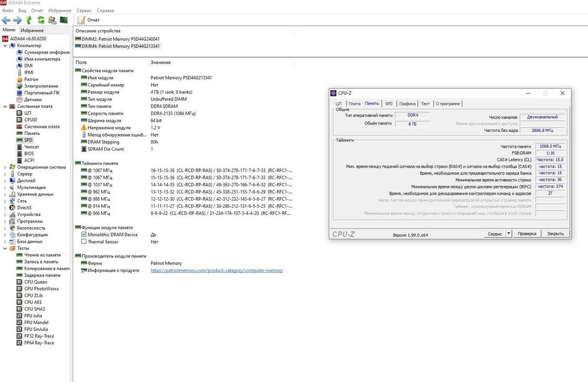Select DIMM2: Patriot Memory PSD44G240041 device
This screenshot has height=382, width=588.
(x=118, y=39)
